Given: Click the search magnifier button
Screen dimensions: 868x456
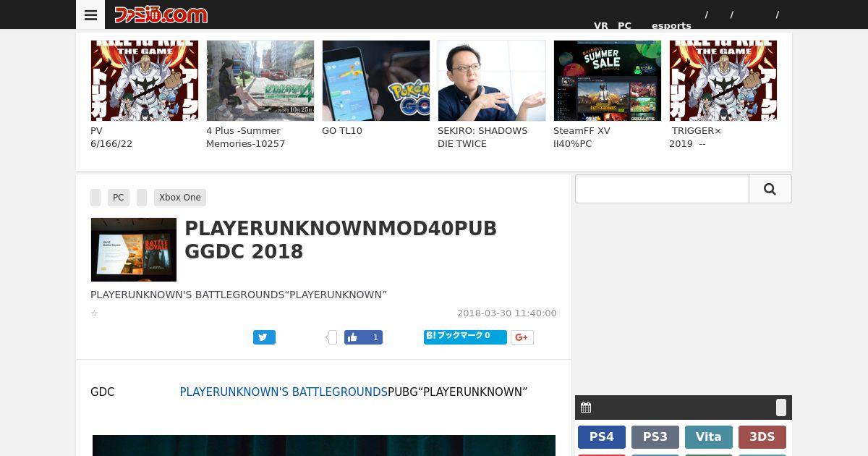Looking at the screenshot, I should click(770, 189).
